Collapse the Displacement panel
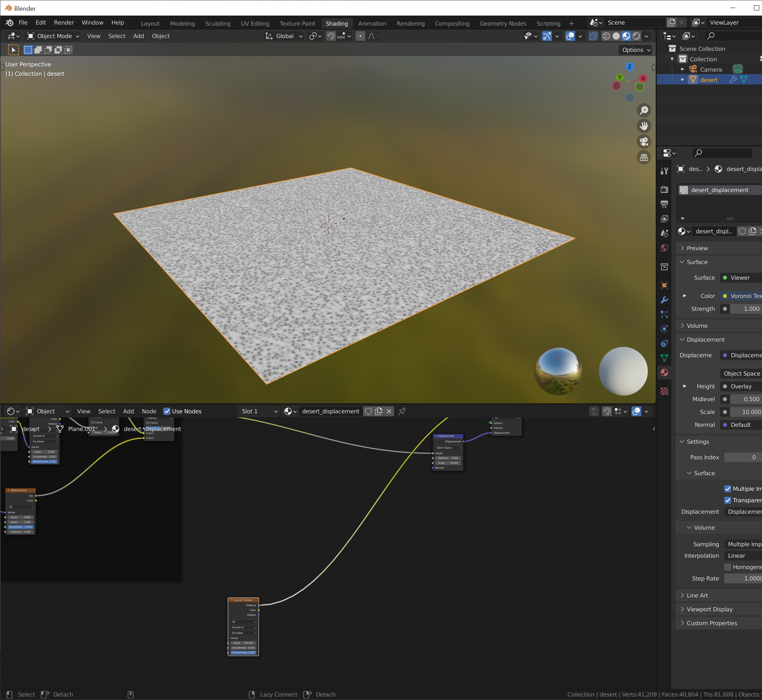Image resolution: width=762 pixels, height=700 pixels. click(705, 339)
